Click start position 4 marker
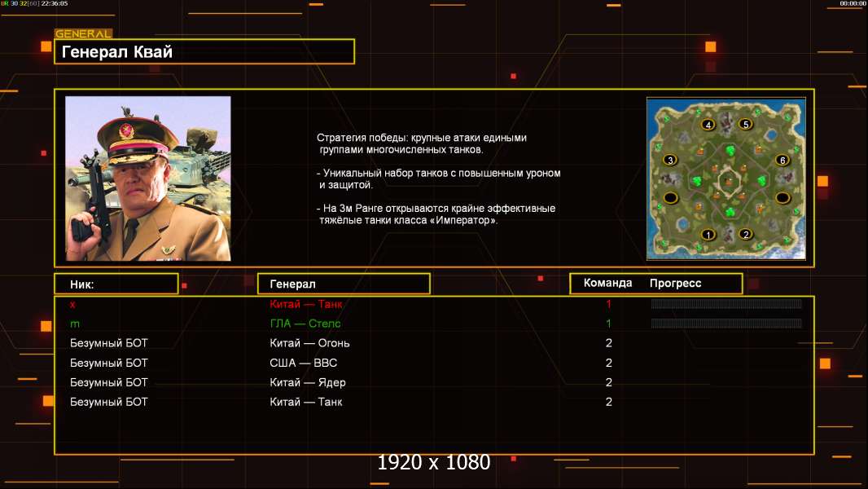Screen dimensions: 868x489 (x=708, y=125)
